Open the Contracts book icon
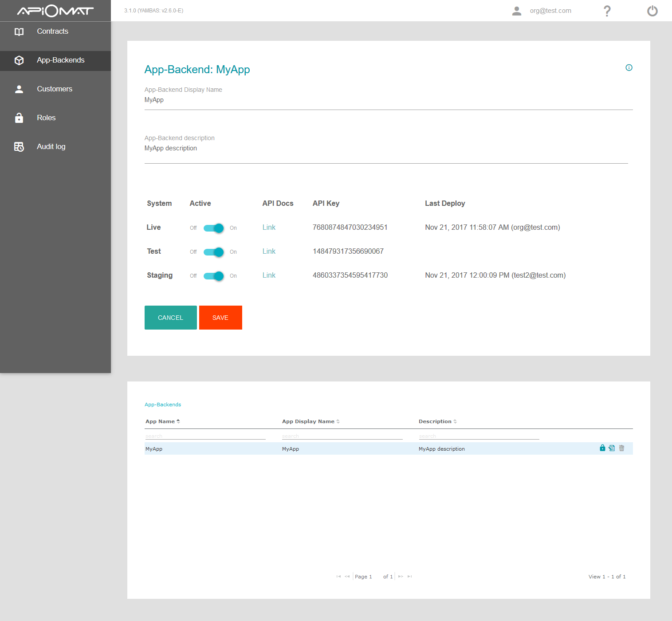Image resolution: width=672 pixels, height=621 pixels. pos(19,31)
